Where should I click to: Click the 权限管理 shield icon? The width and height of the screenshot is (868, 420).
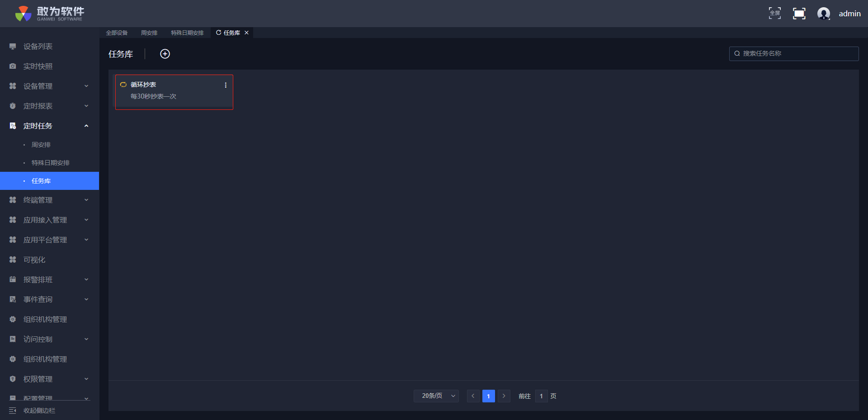(13, 379)
